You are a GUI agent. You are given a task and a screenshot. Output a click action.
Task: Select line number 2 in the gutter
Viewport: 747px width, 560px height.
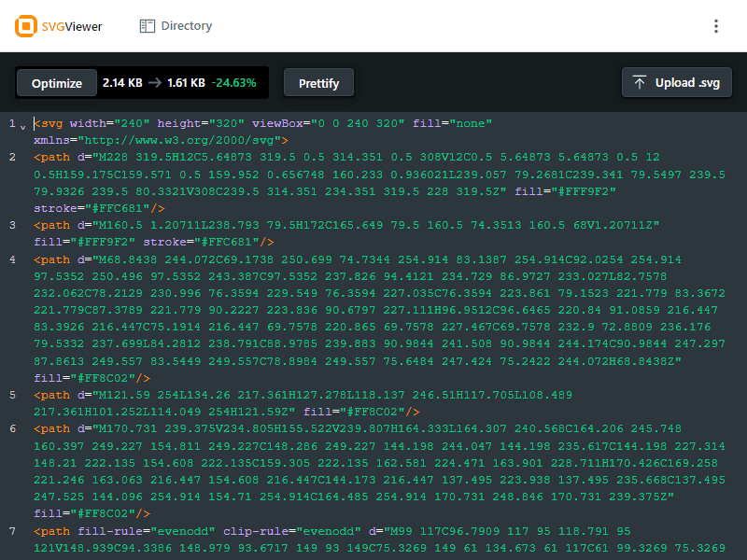pyautogui.click(x=13, y=157)
